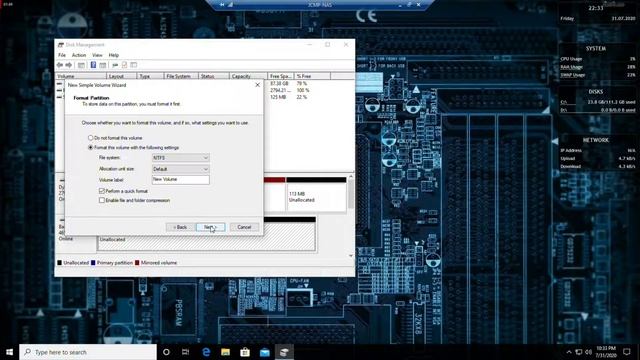The height and width of the screenshot is (360, 640).
Task: Click the taskbar clock and date
Action: [606, 352]
